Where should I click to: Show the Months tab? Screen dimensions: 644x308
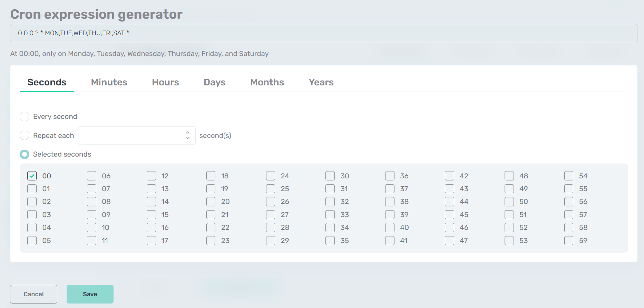pyautogui.click(x=267, y=82)
